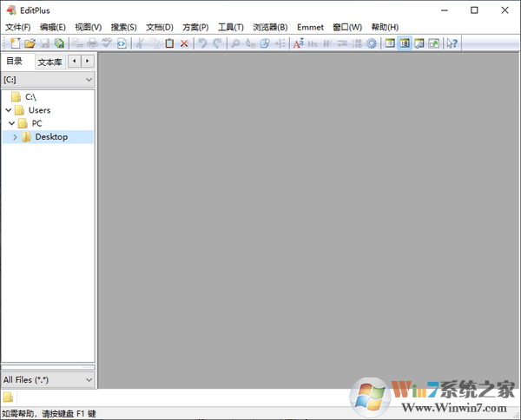Open the 方案(P) menu
Image resolution: width=521 pixels, height=420 pixels.
(x=195, y=27)
